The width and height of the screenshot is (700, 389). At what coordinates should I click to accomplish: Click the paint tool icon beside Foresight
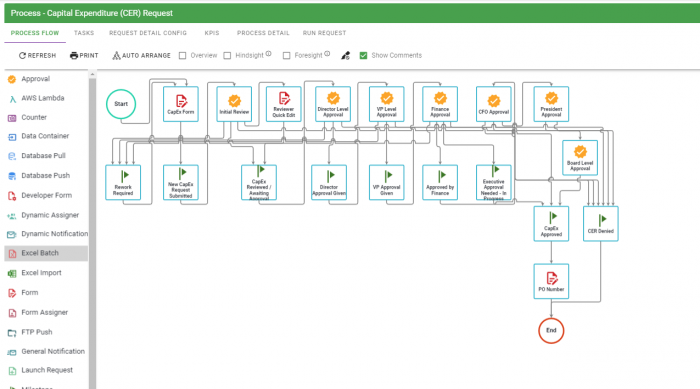(346, 55)
